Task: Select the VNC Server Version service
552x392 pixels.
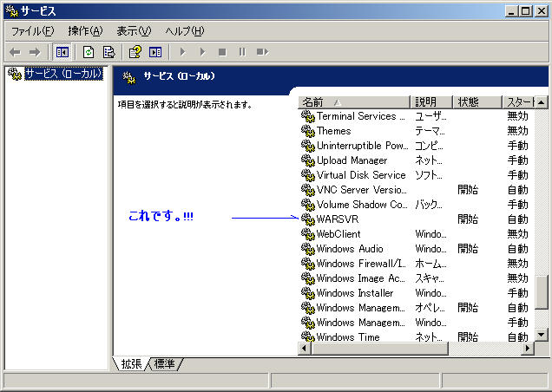Action: (x=416, y=190)
